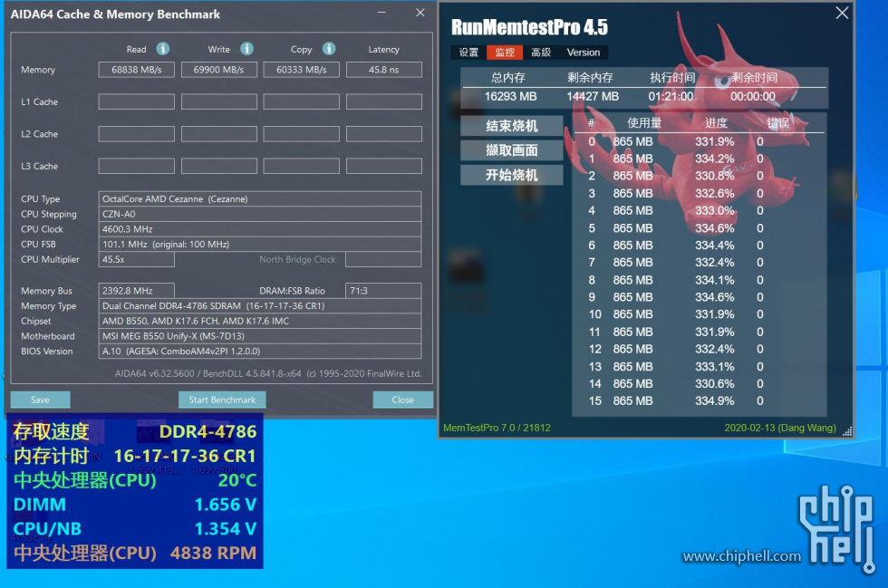Click the Memory Write value 69900 MB/s

coord(219,70)
